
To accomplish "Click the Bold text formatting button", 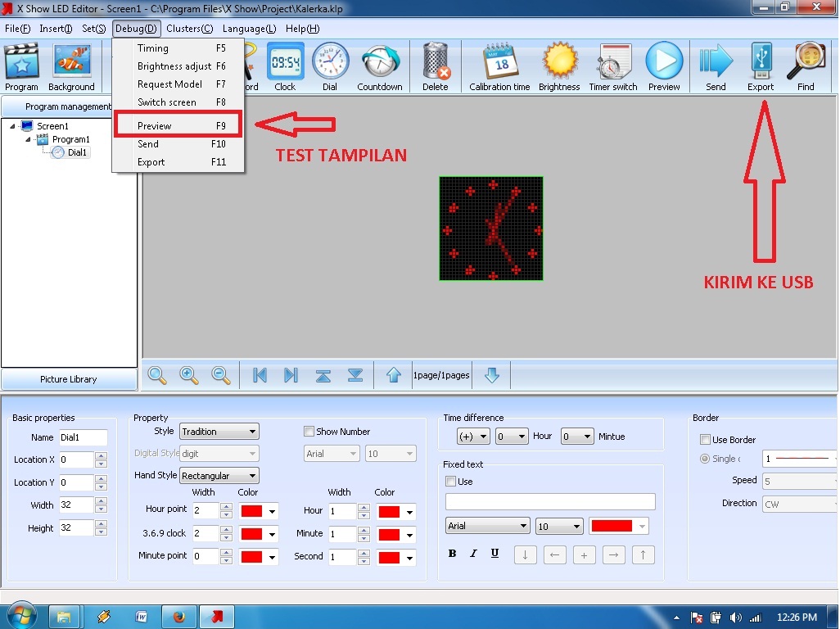I will click(x=452, y=554).
